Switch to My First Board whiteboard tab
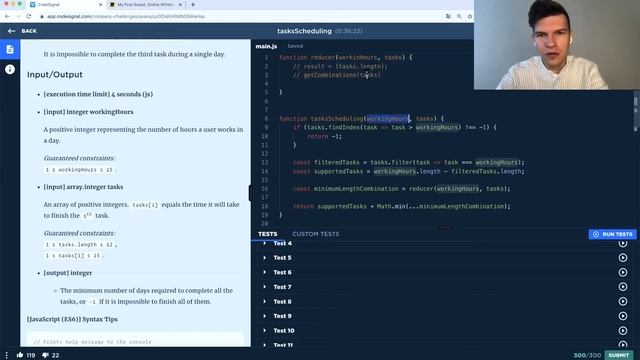The height and width of the screenshot is (360, 640). [145, 4]
